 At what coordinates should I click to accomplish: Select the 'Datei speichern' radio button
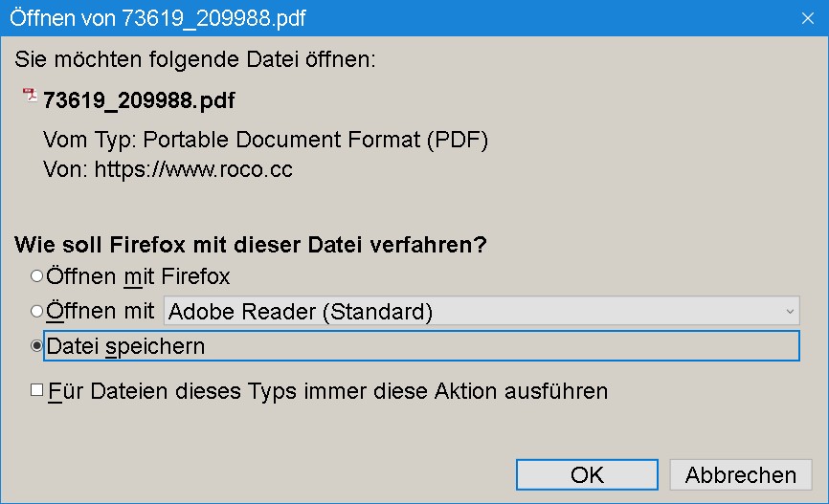[x=36, y=346]
